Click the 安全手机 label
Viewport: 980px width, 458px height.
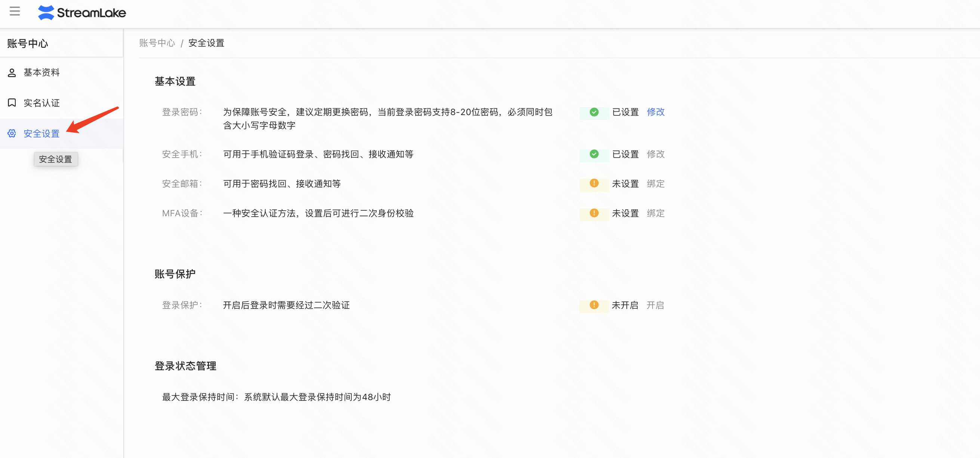point(182,154)
